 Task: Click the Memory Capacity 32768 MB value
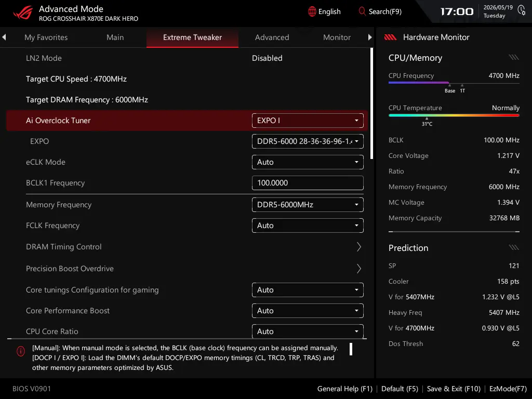pos(504,218)
